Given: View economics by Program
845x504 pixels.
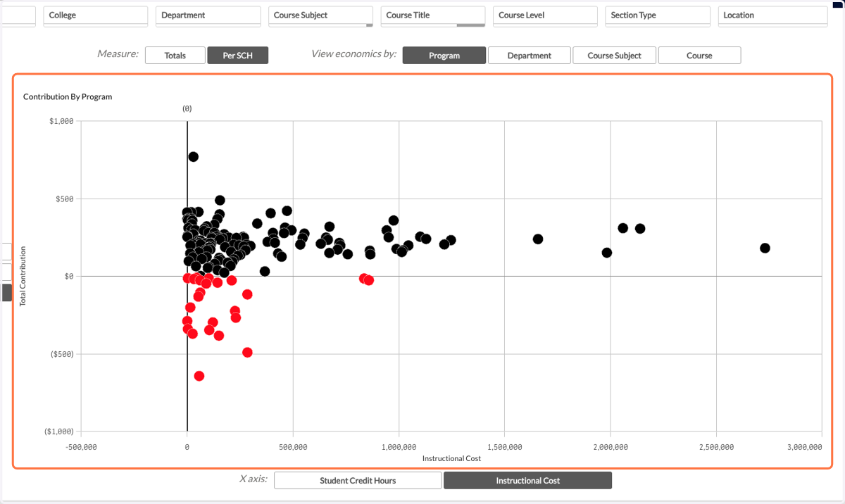Looking at the screenshot, I should click(444, 56).
